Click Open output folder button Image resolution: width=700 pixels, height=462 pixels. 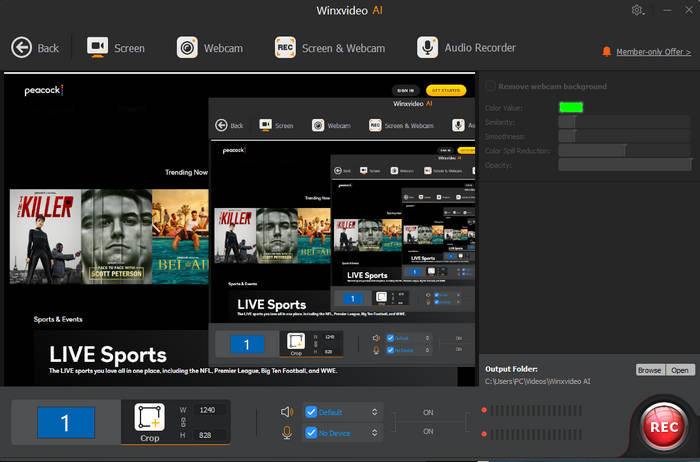pos(680,370)
